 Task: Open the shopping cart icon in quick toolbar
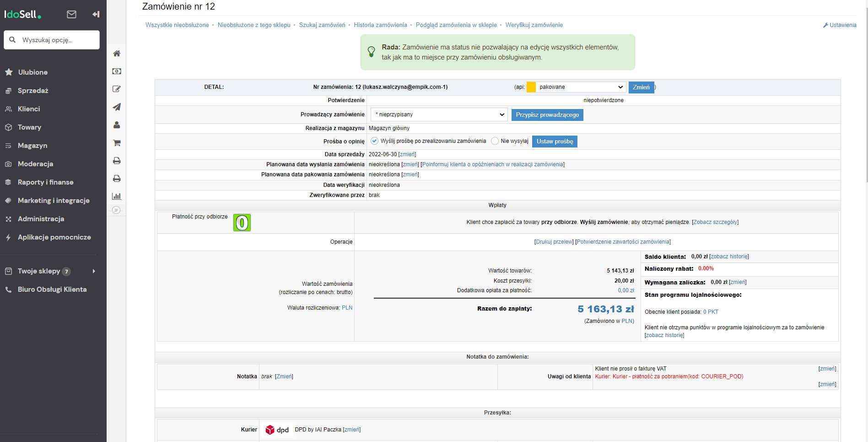[117, 143]
